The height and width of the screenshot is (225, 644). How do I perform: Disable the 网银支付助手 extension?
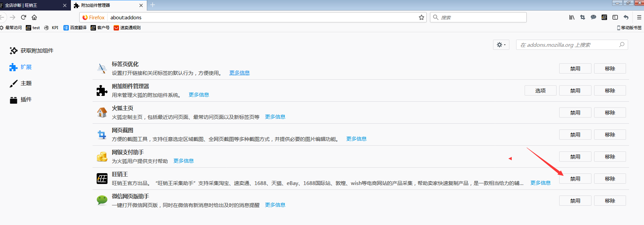(575, 157)
